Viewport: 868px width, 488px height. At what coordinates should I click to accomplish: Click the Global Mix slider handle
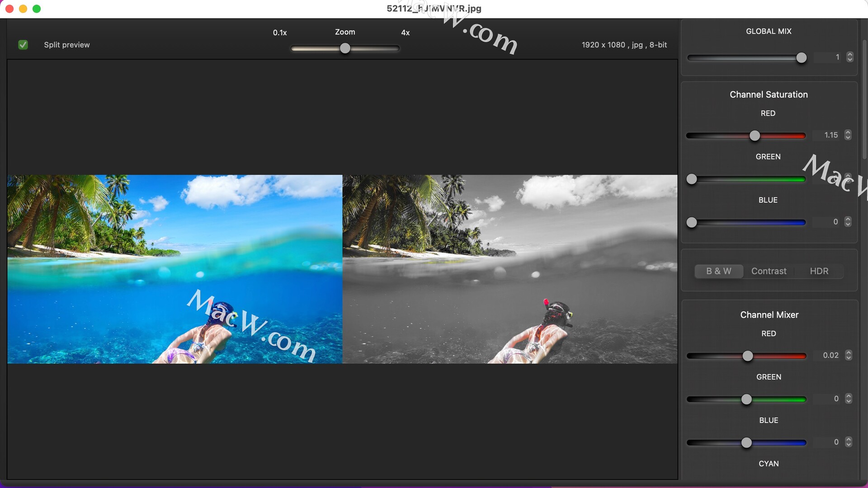coord(801,58)
